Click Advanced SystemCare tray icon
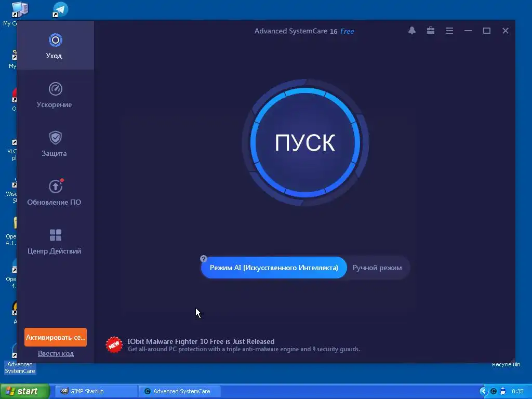Screen dimensions: 532x399 pos(494,391)
